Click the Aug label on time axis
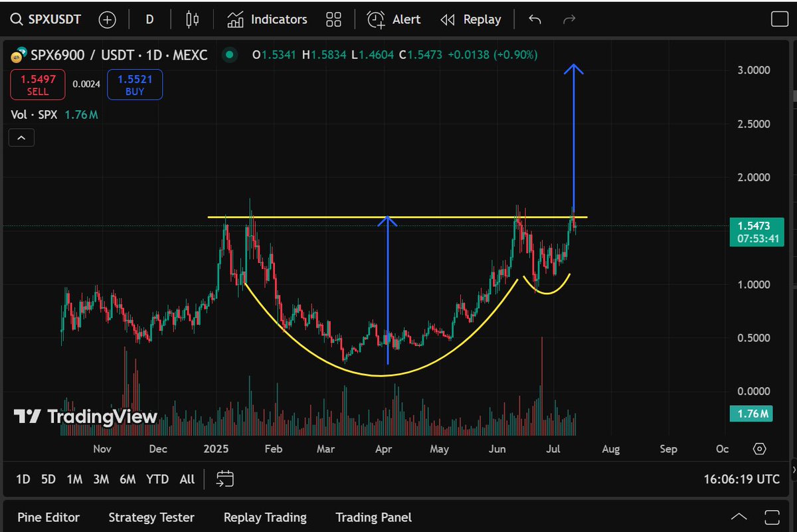Screen dimensions: 797x532 (x=610, y=449)
